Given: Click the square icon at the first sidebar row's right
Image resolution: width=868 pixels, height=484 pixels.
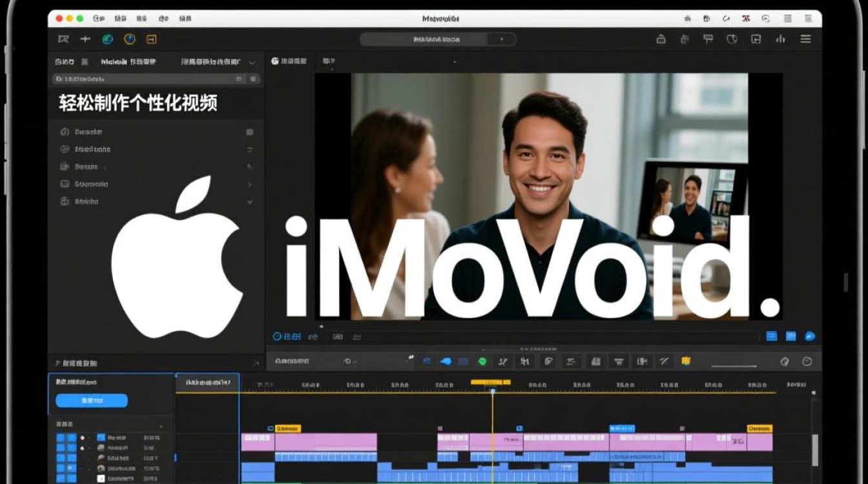Looking at the screenshot, I should (x=250, y=132).
